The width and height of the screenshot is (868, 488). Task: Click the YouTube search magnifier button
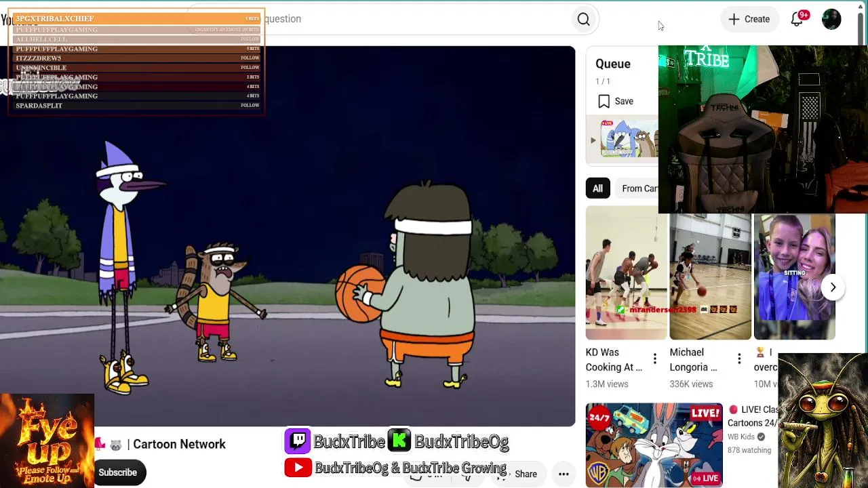[x=583, y=19]
